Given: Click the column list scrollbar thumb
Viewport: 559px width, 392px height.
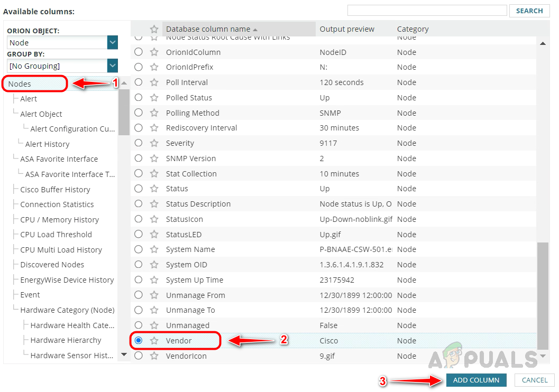Looking at the screenshot, I should click(x=543, y=296).
